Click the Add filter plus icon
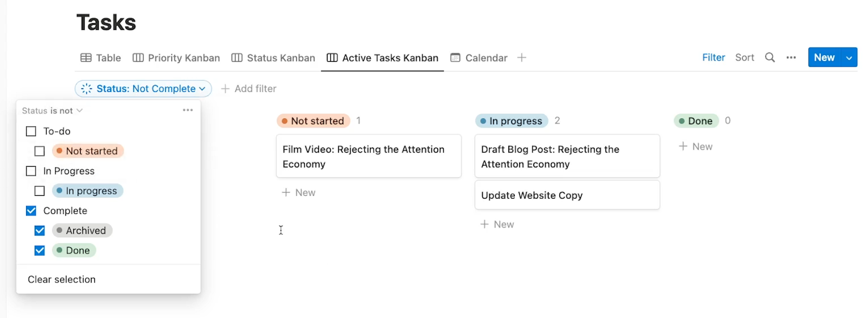The width and height of the screenshot is (868, 318). (x=225, y=88)
